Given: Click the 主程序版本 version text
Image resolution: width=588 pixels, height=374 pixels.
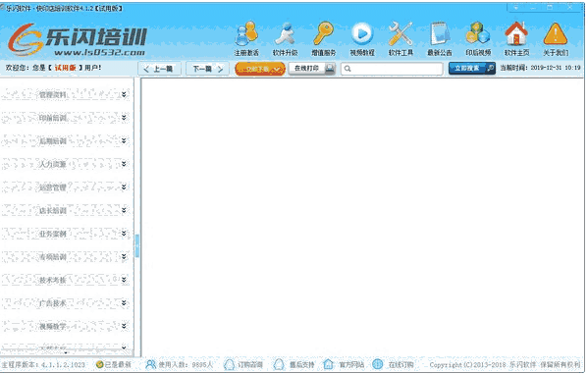Looking at the screenshot, I should [43, 364].
